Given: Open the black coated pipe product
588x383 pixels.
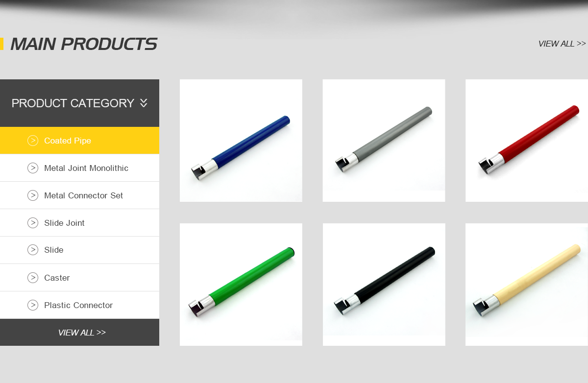Looking at the screenshot, I should [x=384, y=285].
